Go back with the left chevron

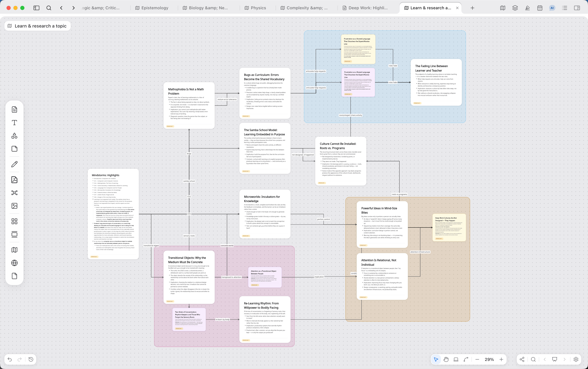61,8
